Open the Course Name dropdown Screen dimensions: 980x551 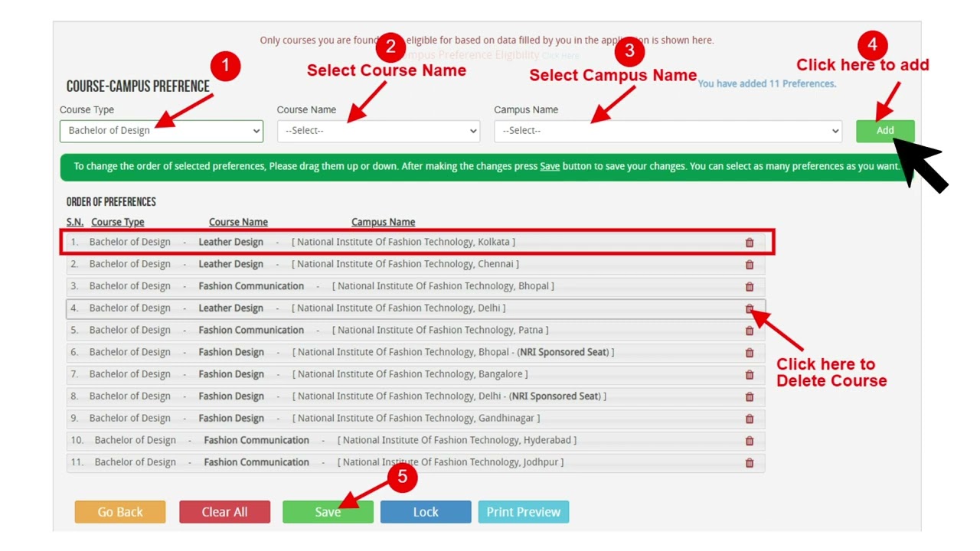378,131
